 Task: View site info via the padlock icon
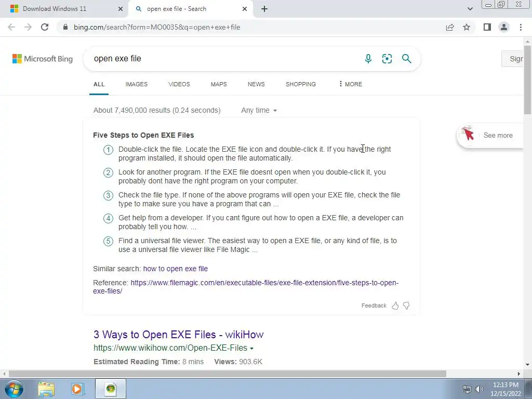tap(65, 27)
